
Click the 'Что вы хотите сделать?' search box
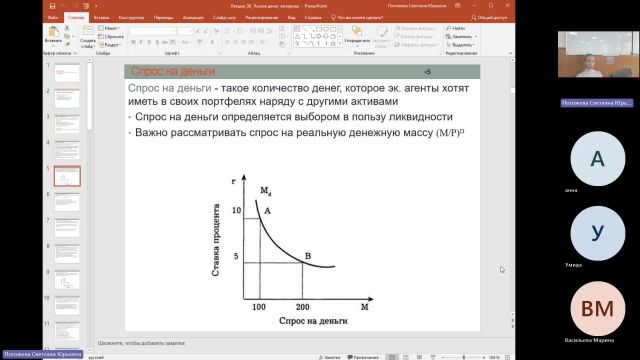(357, 18)
